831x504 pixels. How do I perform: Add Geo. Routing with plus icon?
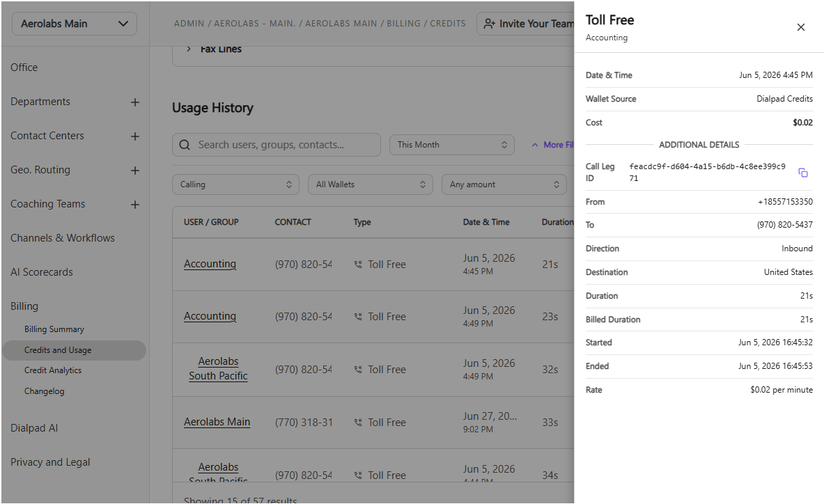[x=137, y=171]
